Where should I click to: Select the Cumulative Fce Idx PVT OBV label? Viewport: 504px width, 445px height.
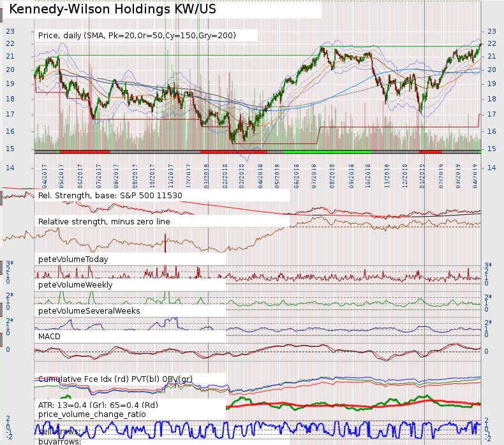point(115,379)
